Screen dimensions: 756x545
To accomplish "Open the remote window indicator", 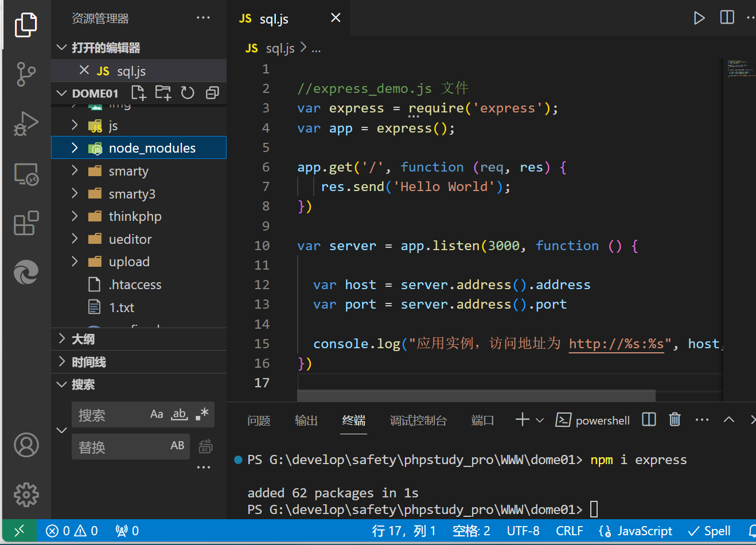I will click(x=19, y=531).
